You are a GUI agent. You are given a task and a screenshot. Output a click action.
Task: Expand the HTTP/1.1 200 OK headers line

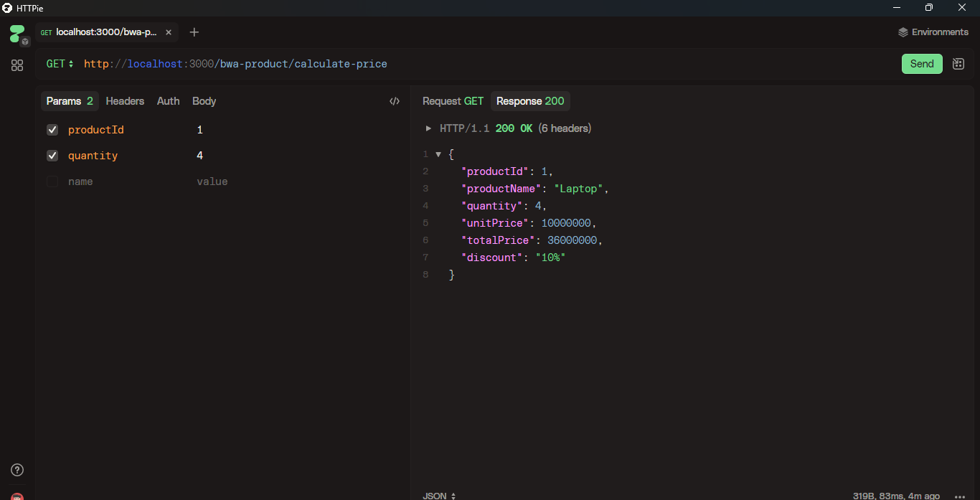tap(428, 128)
